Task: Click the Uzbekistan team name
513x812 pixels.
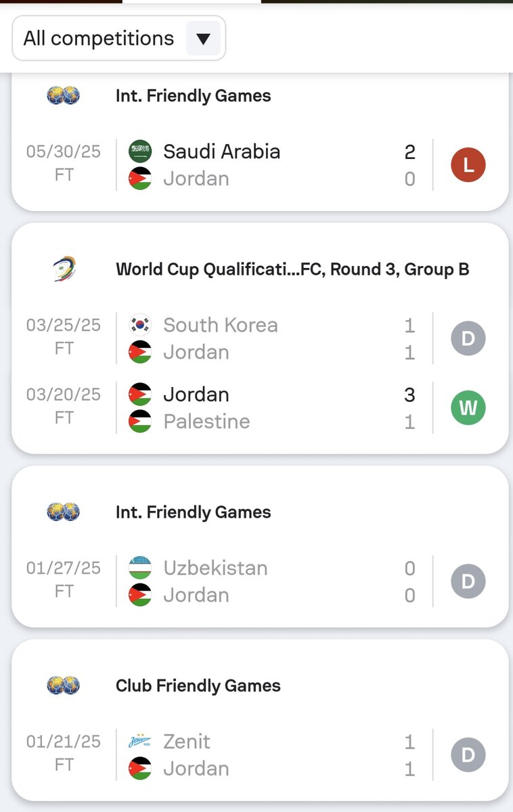Action: tap(215, 568)
